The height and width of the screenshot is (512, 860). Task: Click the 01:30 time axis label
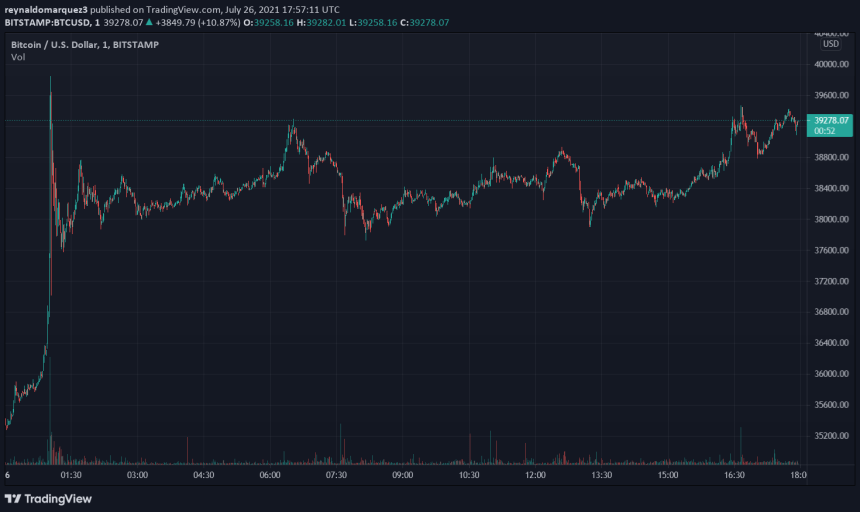click(71, 475)
